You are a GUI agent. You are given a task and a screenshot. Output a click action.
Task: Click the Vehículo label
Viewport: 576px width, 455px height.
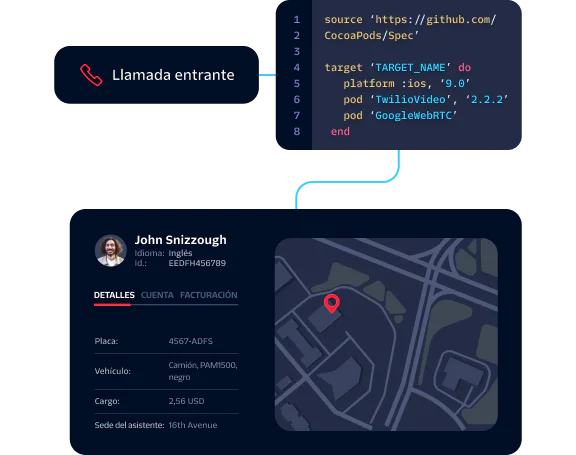pos(112,371)
